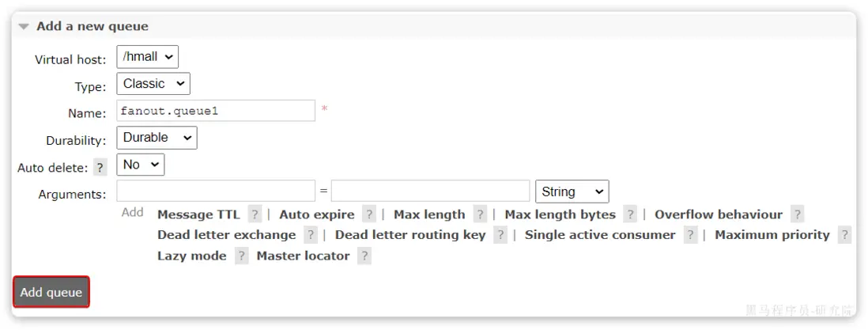
Task: Open help for Lazy mode
Action: pos(241,256)
